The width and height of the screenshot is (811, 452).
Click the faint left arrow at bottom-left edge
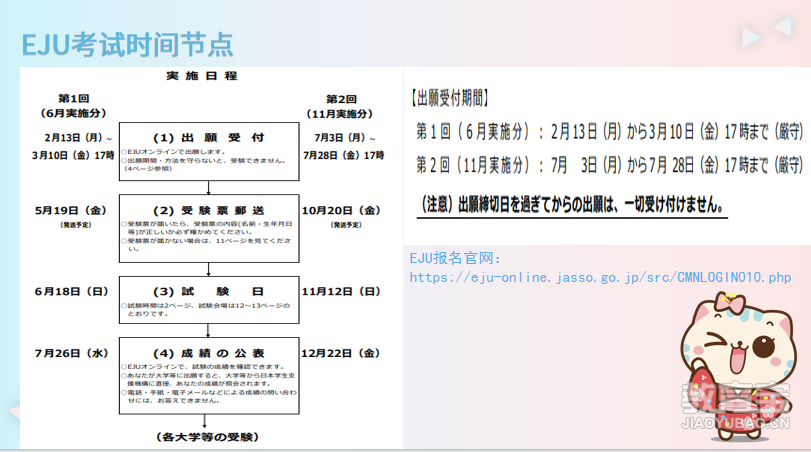point(12,411)
